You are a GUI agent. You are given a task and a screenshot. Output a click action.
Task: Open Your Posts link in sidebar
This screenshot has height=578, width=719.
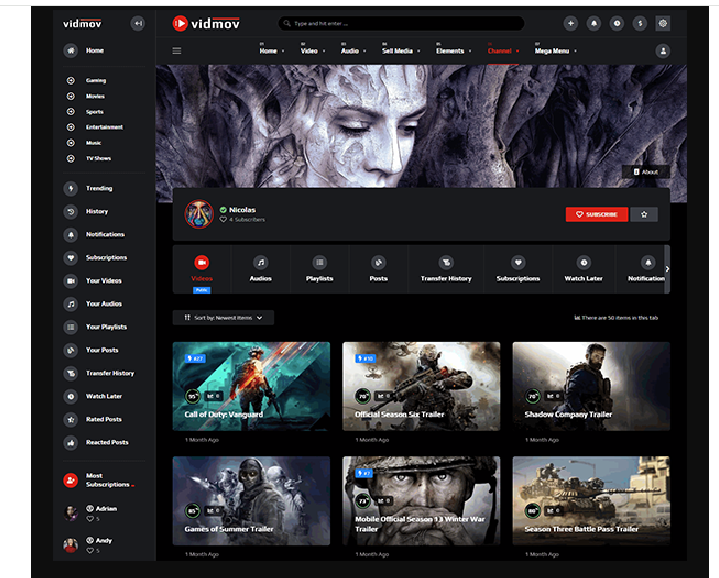(102, 350)
